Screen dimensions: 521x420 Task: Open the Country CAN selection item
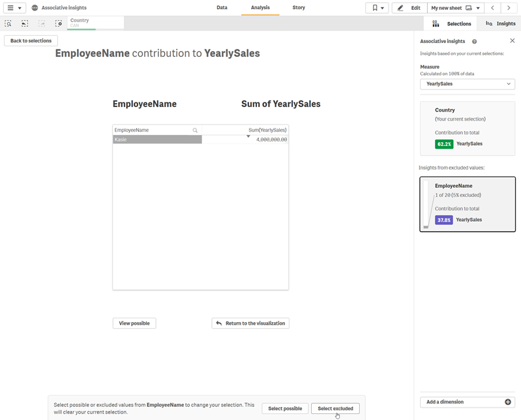pyautogui.click(x=96, y=23)
